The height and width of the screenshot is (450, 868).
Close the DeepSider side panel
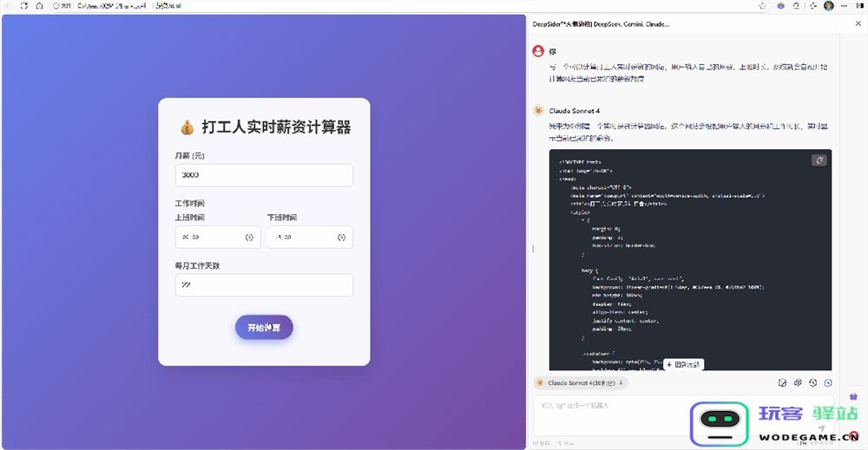click(858, 23)
